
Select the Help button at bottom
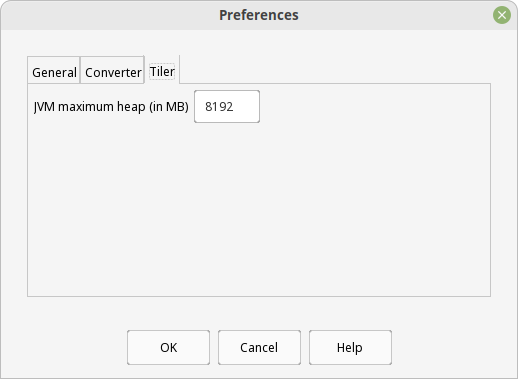coord(350,347)
